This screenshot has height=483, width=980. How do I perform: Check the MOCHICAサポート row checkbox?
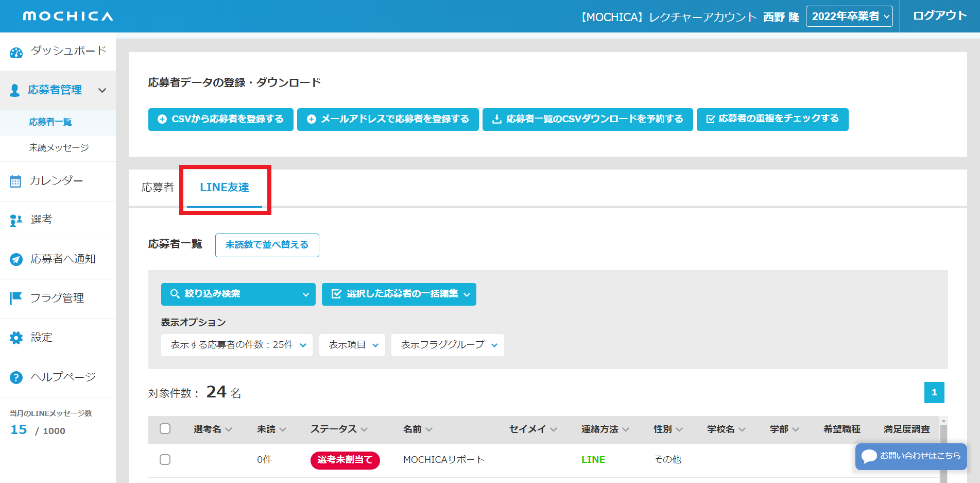165,459
